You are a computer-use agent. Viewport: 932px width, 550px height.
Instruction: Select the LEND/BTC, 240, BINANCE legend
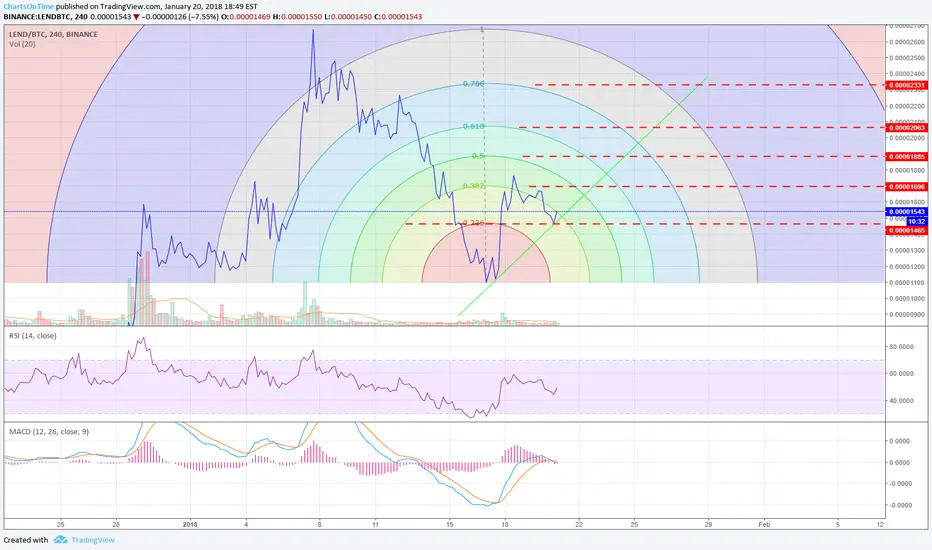(x=53, y=34)
